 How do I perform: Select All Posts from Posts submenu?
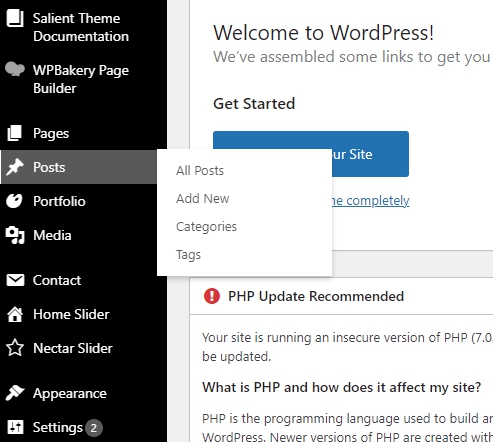[200, 171]
